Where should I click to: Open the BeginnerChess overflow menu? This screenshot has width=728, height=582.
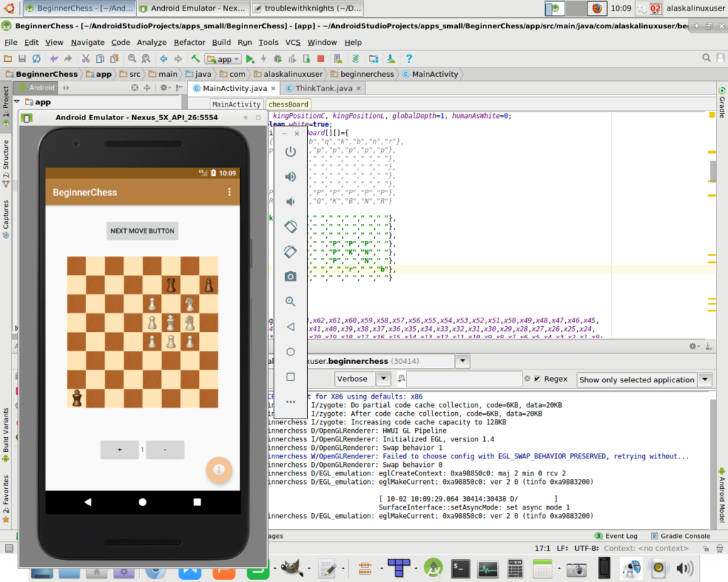[x=229, y=193]
